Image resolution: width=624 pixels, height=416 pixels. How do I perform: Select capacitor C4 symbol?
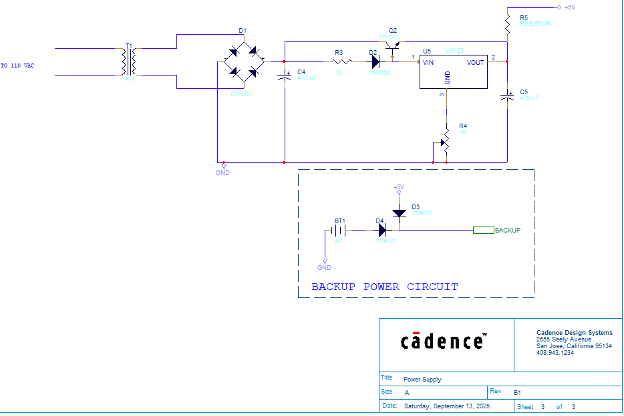(284, 75)
